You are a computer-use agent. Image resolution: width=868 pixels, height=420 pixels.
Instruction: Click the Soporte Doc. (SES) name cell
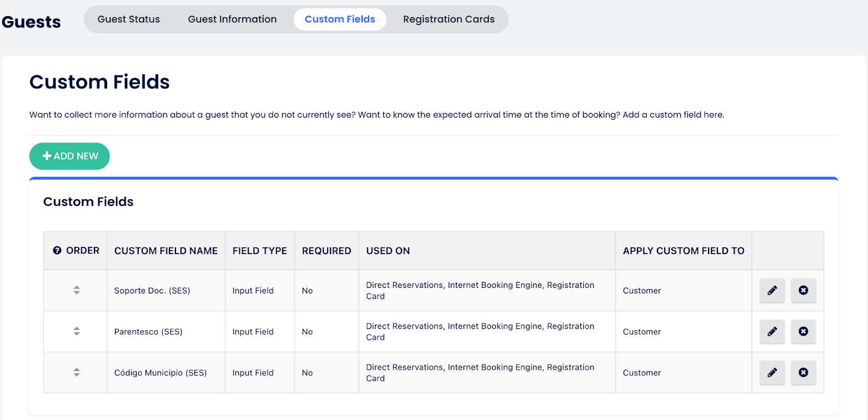coord(152,291)
